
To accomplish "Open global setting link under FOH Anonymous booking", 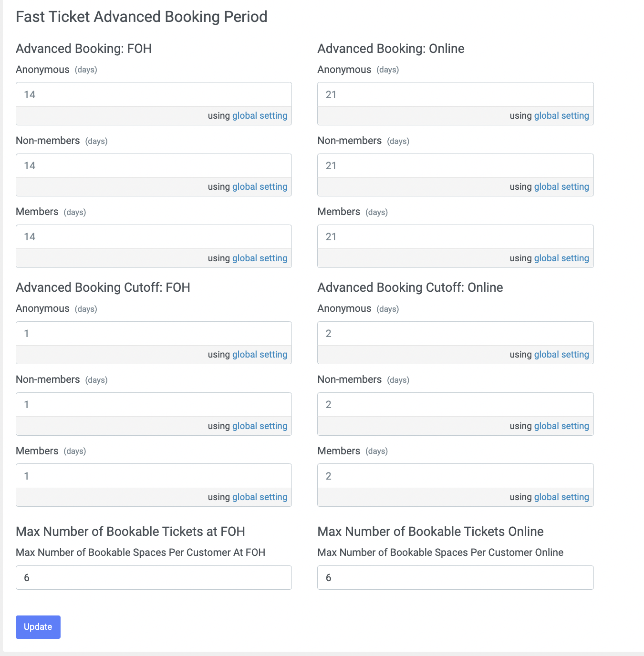I will tap(260, 116).
